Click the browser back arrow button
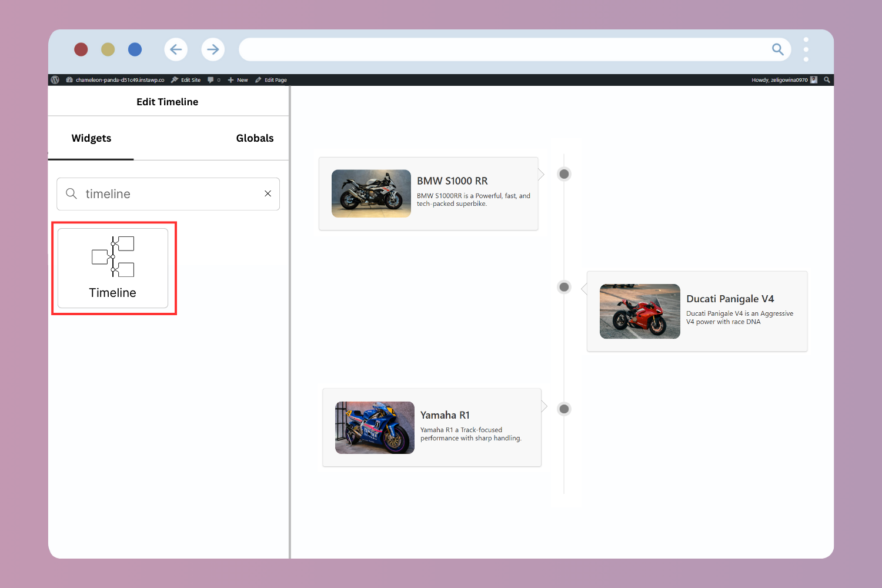 point(176,49)
